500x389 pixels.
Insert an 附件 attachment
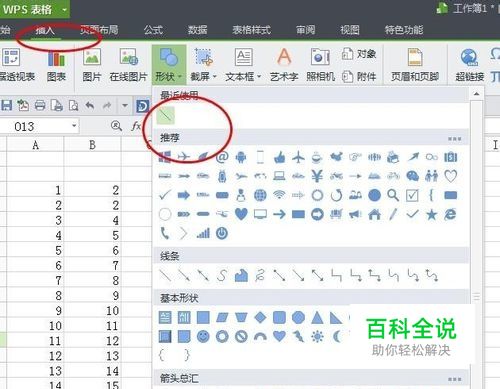359,77
